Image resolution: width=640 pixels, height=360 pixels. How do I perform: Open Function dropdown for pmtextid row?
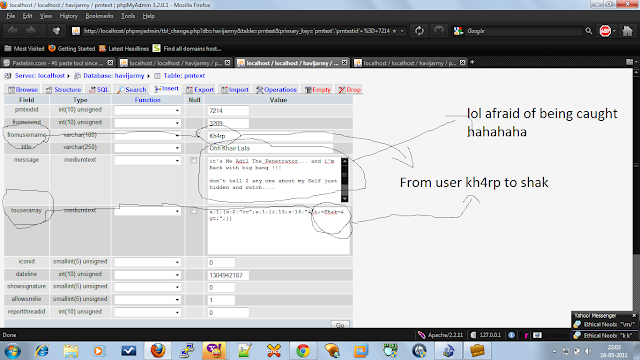pos(147,111)
